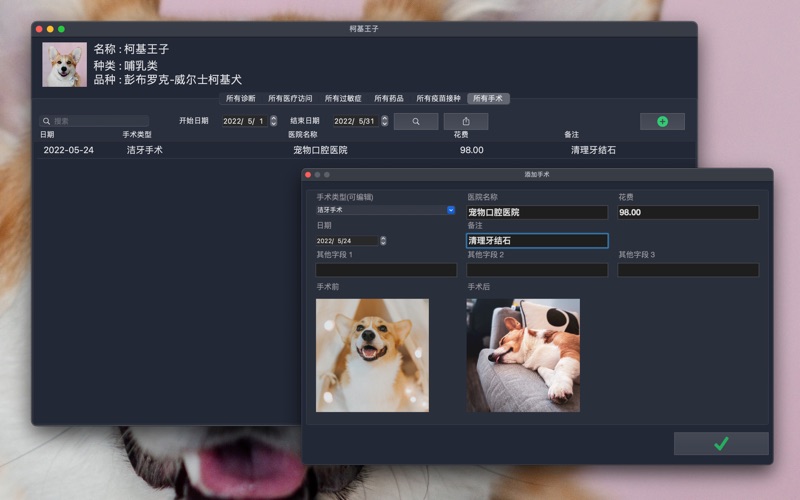800x500 pixels.
Task: Click the 98.00 cost cell in table
Action: (471, 150)
